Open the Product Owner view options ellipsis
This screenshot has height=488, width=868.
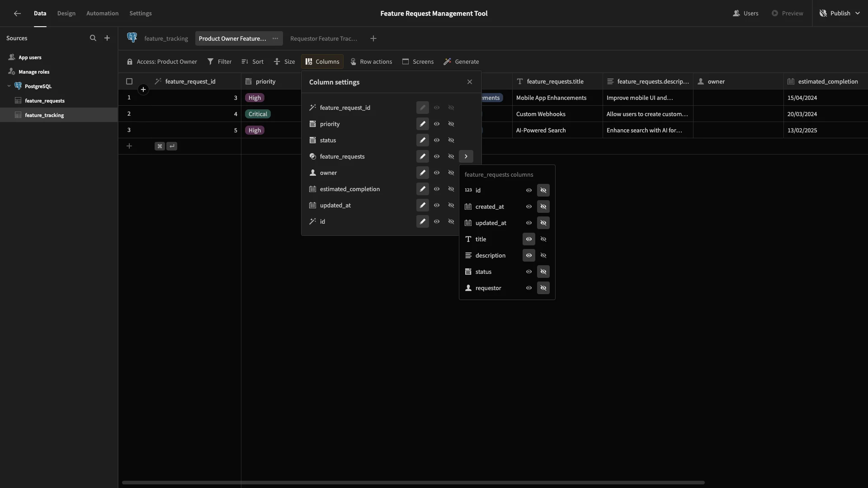pos(275,38)
